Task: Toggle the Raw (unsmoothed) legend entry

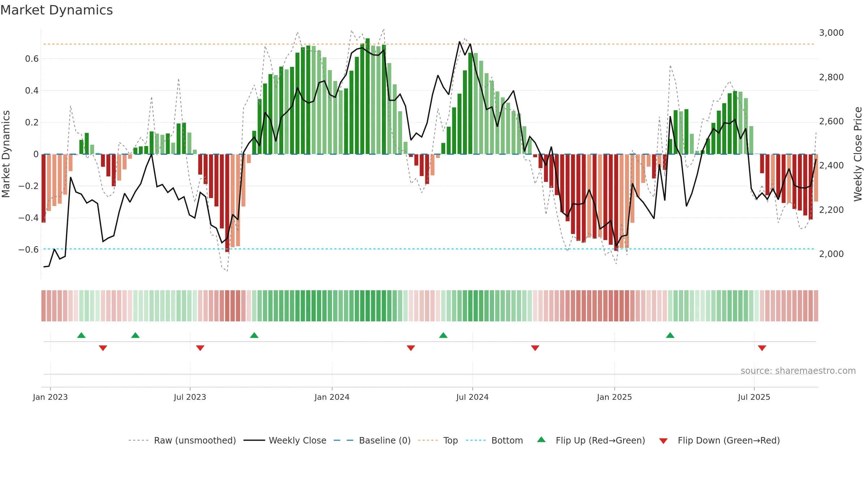Action: [x=182, y=440]
